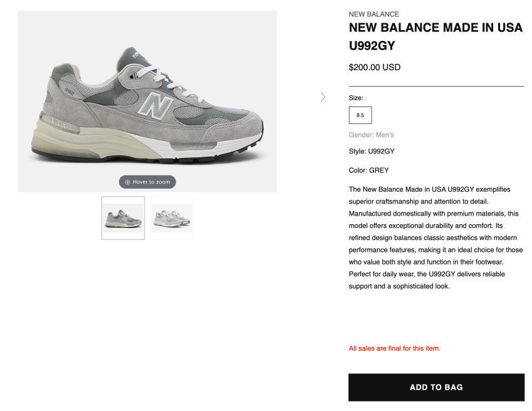Click the next image chevron arrow
Image resolution: width=532 pixels, height=411 pixels.
[x=323, y=97]
